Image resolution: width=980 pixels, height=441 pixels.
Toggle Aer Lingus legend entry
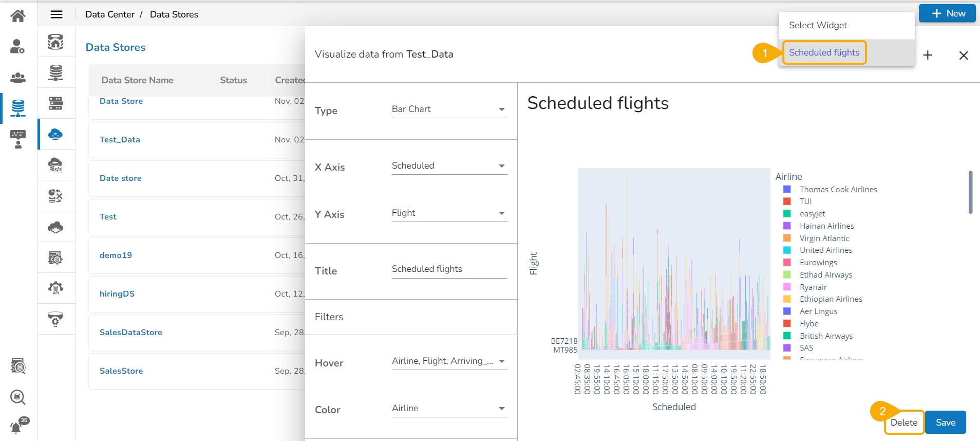coord(818,311)
